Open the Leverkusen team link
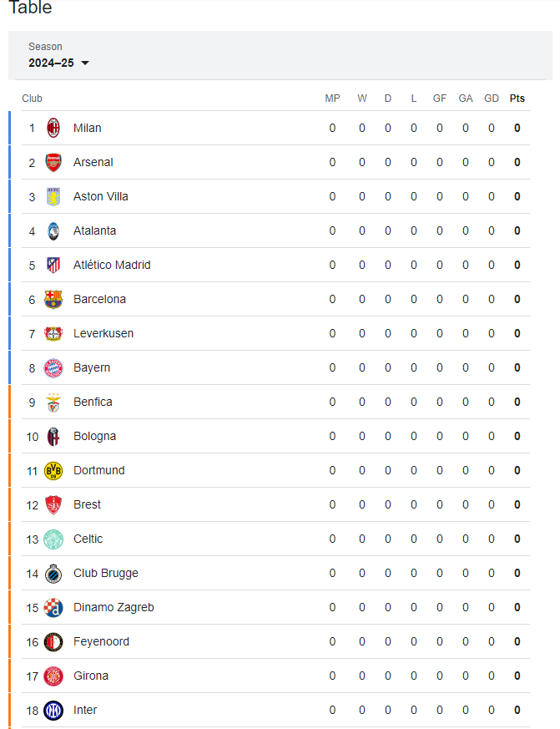This screenshot has height=729, width=560. tap(103, 333)
